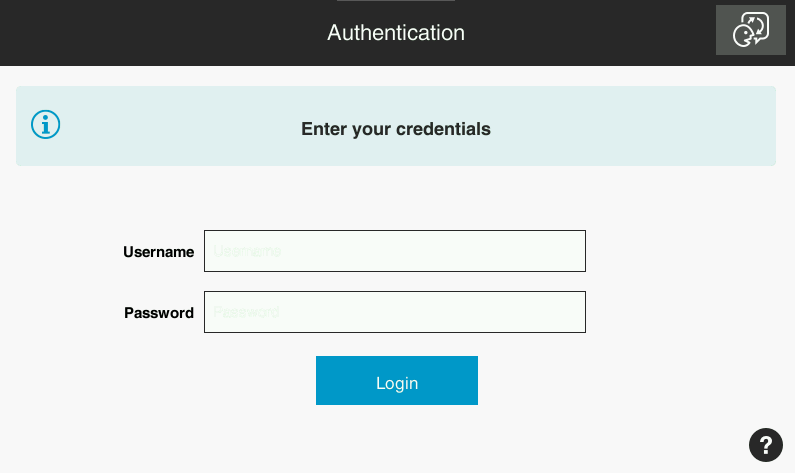Viewport: 795px width, 473px height.
Task: Click the Username placeholder text
Action: pos(247,252)
